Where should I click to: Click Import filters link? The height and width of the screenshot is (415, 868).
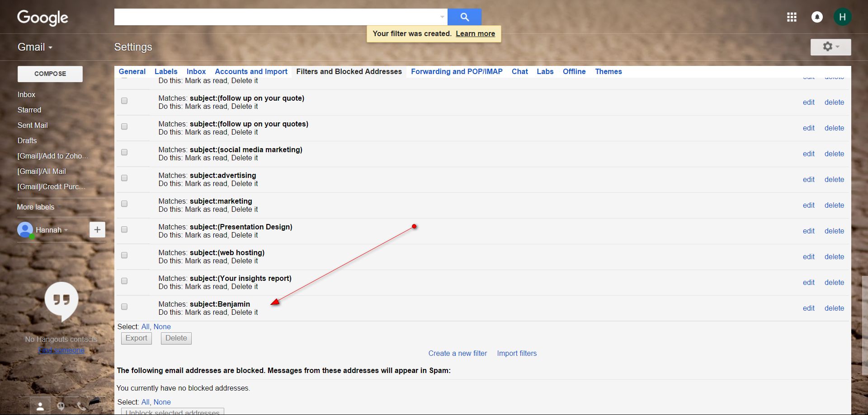pyautogui.click(x=517, y=353)
